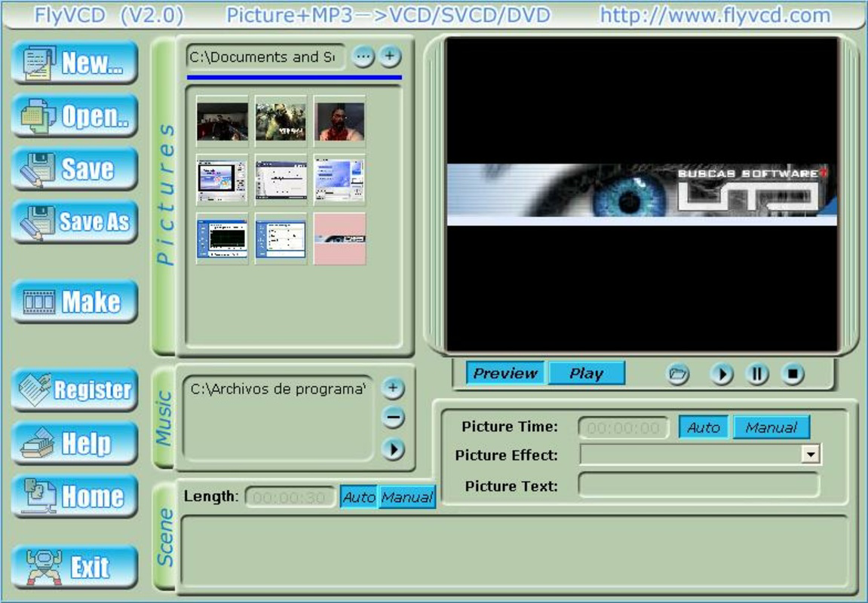Start playback with the play icon under preview

[722, 374]
